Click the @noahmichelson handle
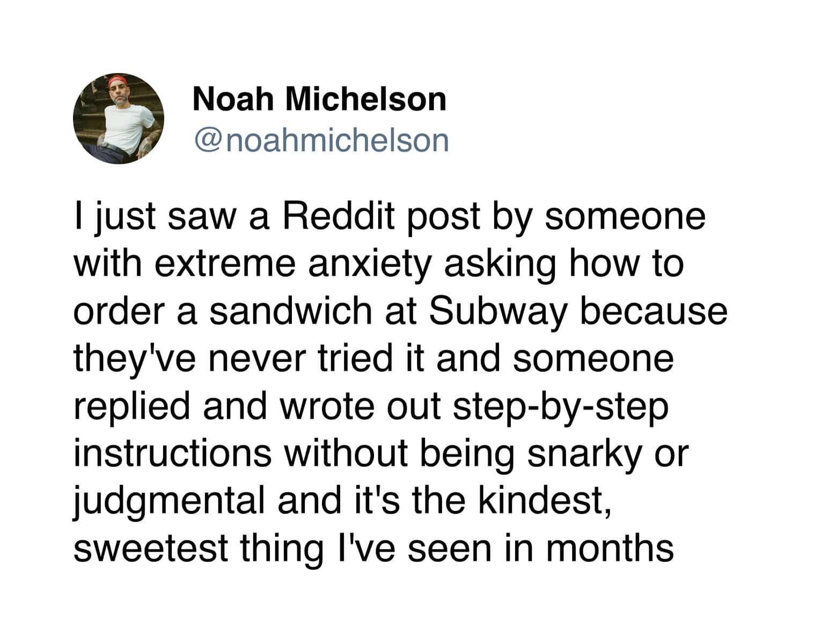Screen dimensions: 821x644 tap(321, 140)
